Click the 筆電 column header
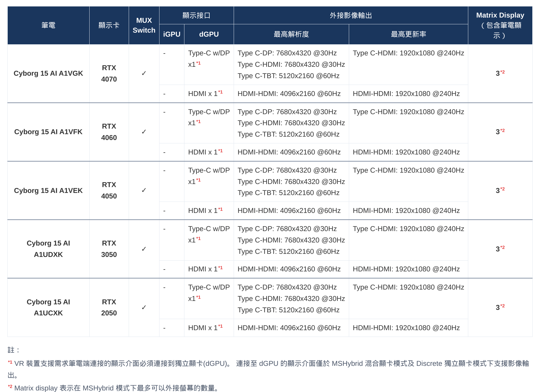 click(48, 25)
